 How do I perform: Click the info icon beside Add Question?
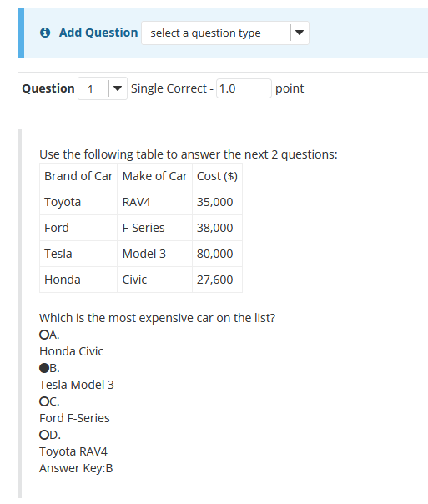tap(45, 33)
